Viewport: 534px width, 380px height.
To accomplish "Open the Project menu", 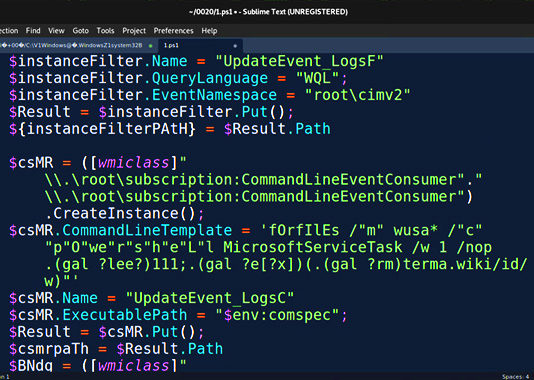I will 134,31.
